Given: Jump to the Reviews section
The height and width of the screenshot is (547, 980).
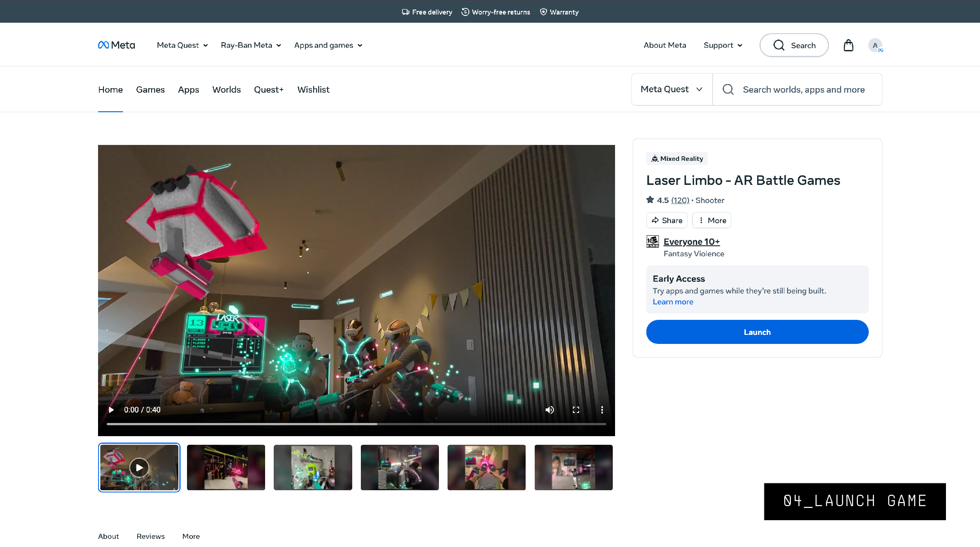Looking at the screenshot, I should 151,536.
